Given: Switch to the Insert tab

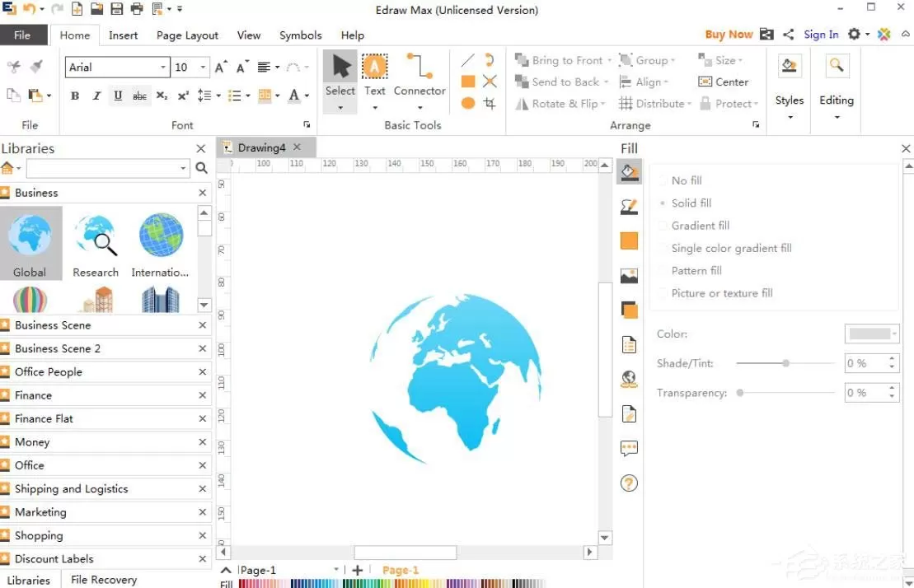Looking at the screenshot, I should pyautogui.click(x=123, y=35).
